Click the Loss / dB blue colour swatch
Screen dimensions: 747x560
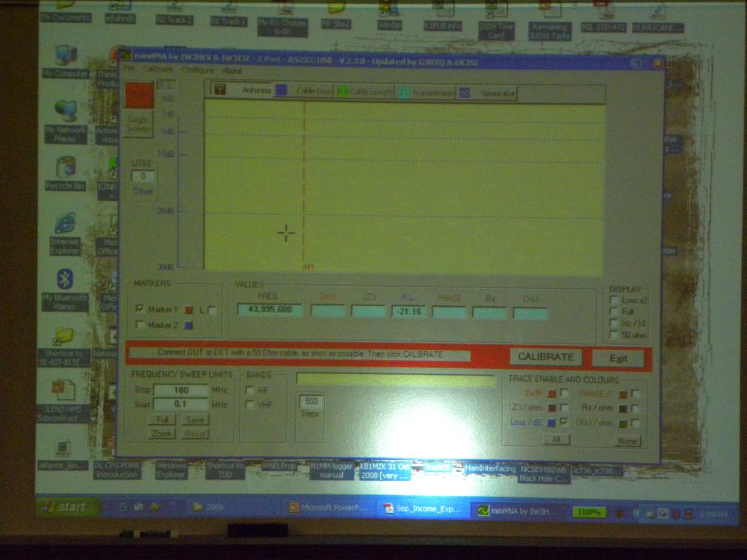(x=552, y=423)
